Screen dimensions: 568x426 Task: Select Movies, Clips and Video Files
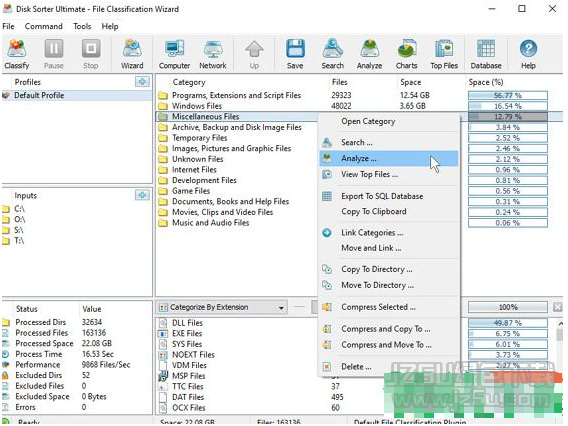222,212
